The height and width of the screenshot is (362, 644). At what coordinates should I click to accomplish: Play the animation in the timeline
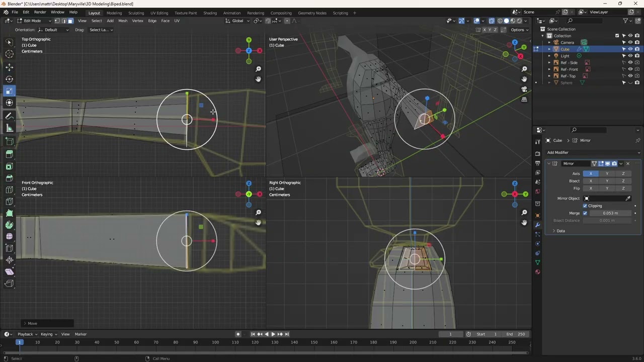tap(273, 334)
